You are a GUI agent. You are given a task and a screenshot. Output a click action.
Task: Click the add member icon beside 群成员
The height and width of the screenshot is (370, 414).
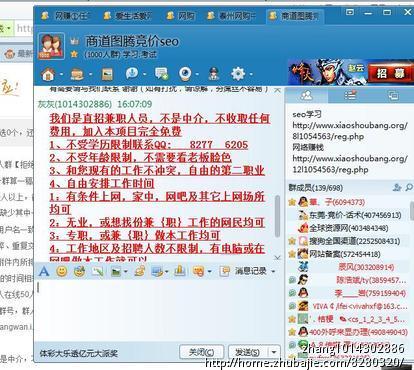click(397, 187)
